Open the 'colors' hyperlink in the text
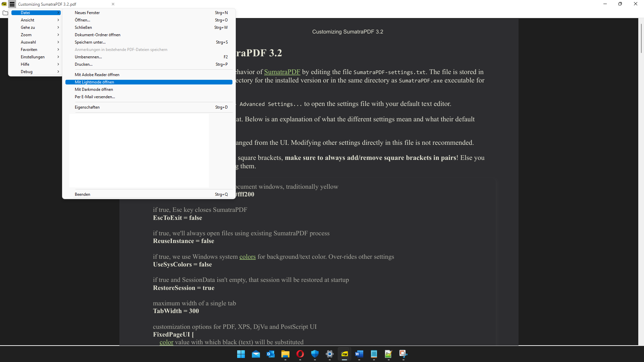This screenshot has width=644, height=362. pyautogui.click(x=248, y=257)
